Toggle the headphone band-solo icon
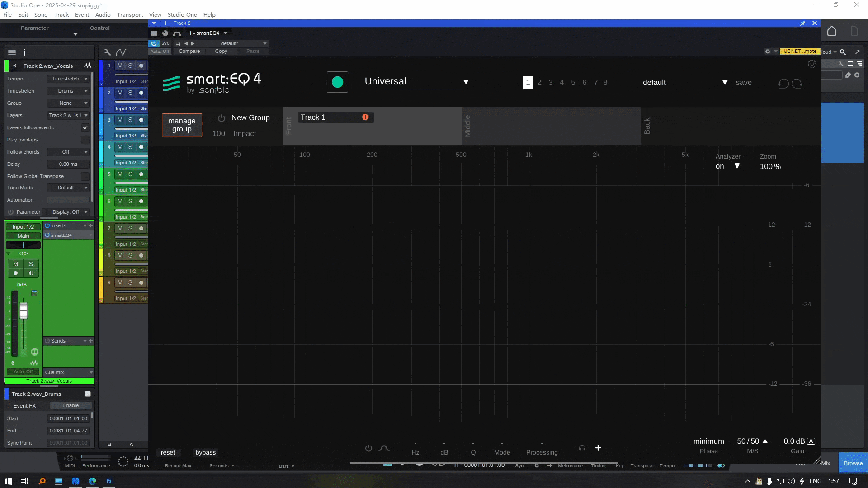 click(x=582, y=448)
